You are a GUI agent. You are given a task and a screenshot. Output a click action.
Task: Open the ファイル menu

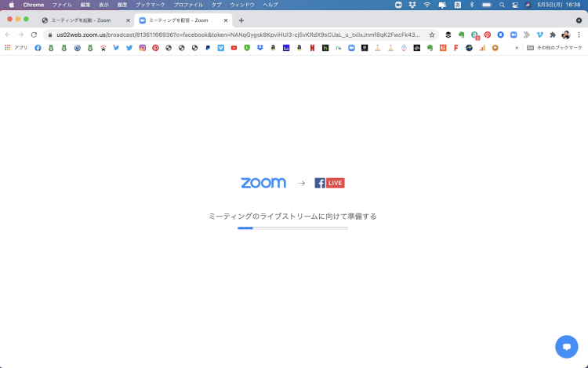click(x=62, y=5)
